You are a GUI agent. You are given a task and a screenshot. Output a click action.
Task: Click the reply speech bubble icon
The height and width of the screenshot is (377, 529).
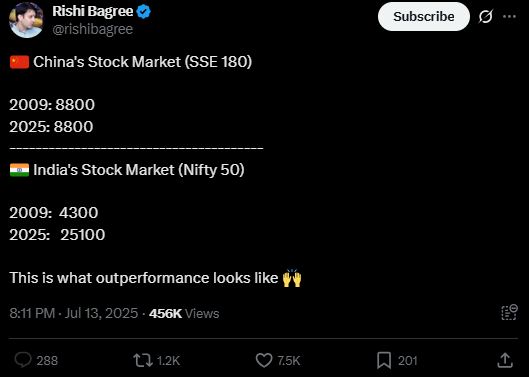coord(23,360)
